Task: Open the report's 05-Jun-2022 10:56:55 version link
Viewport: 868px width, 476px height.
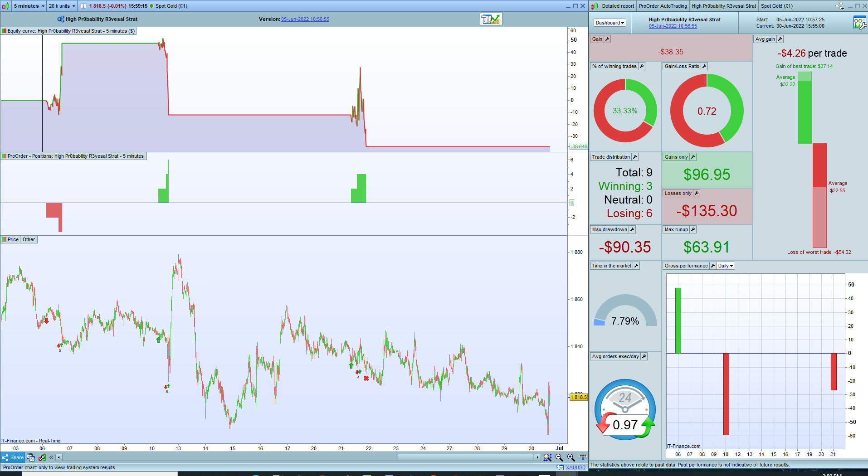Action: tap(673, 26)
